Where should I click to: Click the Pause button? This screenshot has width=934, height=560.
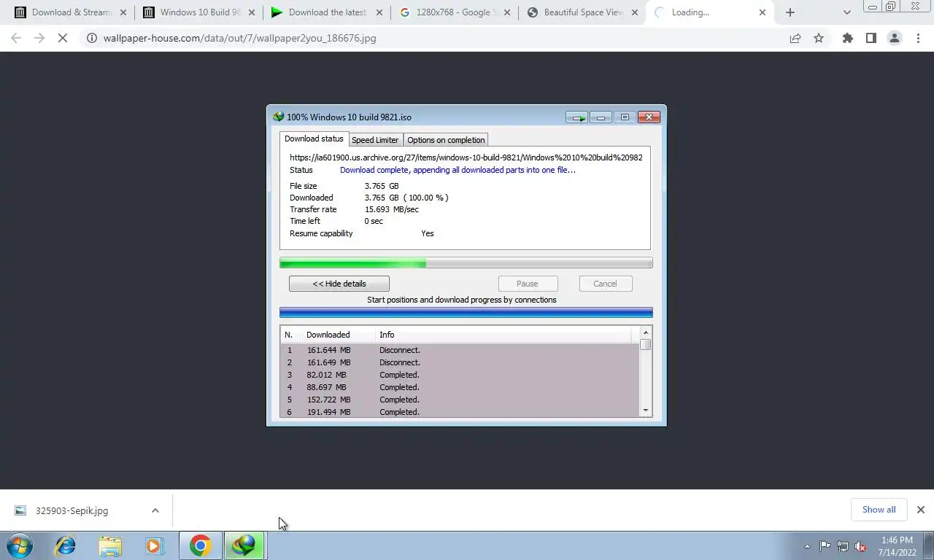(x=528, y=284)
